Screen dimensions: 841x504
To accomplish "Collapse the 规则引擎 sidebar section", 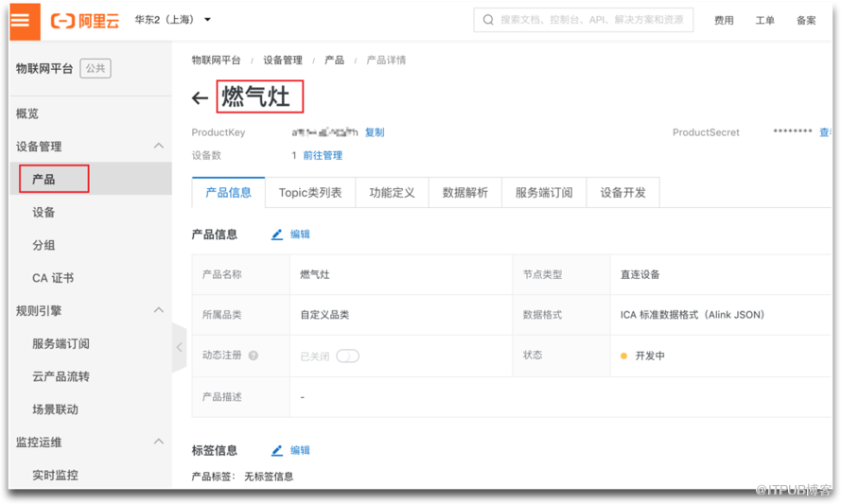I will [x=158, y=310].
